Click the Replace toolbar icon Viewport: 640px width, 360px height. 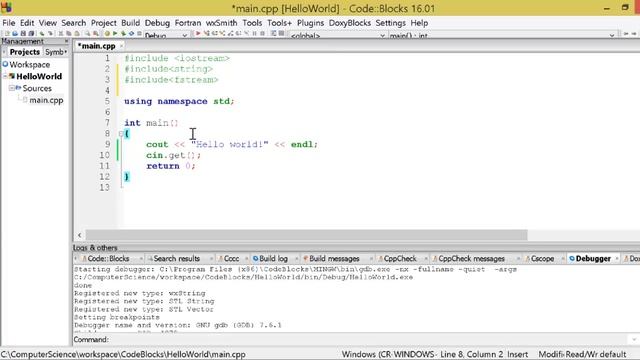96,33
